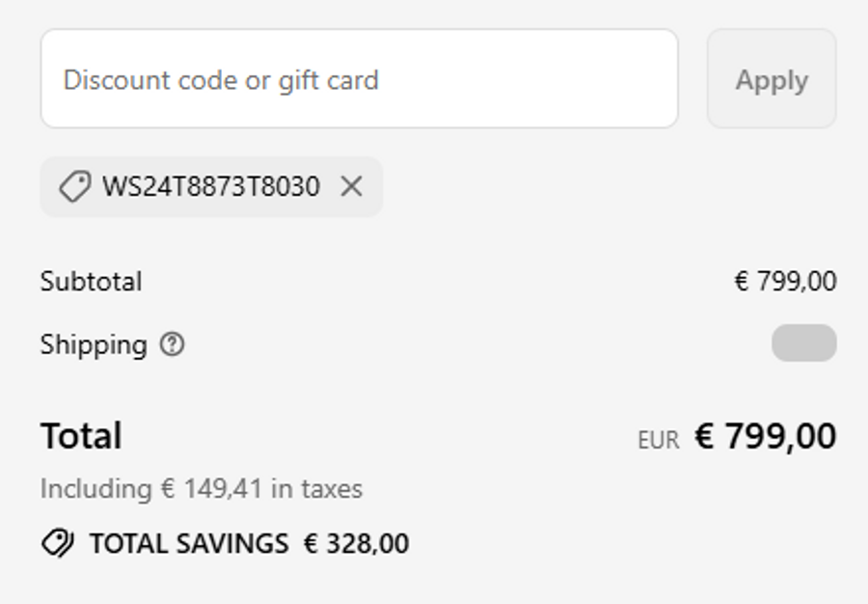Click the TOTAL SAVINGS label
This screenshot has height=604, width=868.
pos(189,544)
